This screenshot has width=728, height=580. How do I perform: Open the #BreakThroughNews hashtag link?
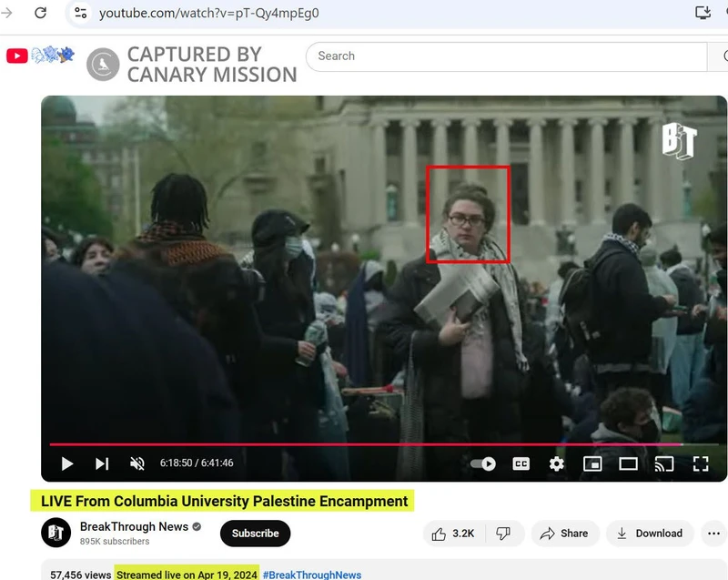coord(312,575)
